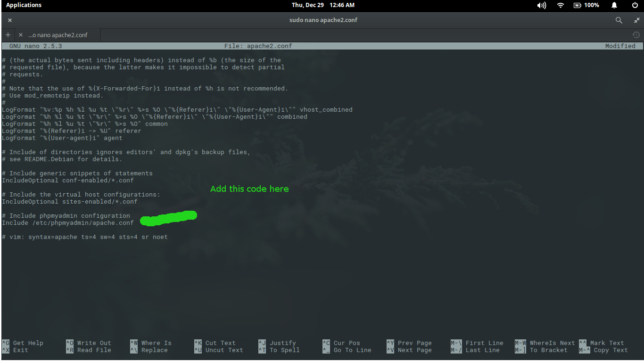Mute audio by clicking the speaker icon
The width and height of the screenshot is (644, 362).
[x=541, y=5]
